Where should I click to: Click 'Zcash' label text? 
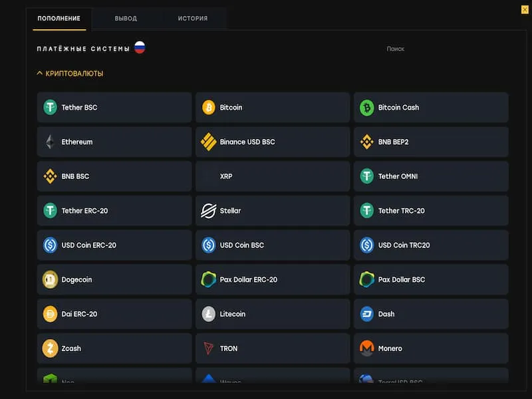click(71, 348)
